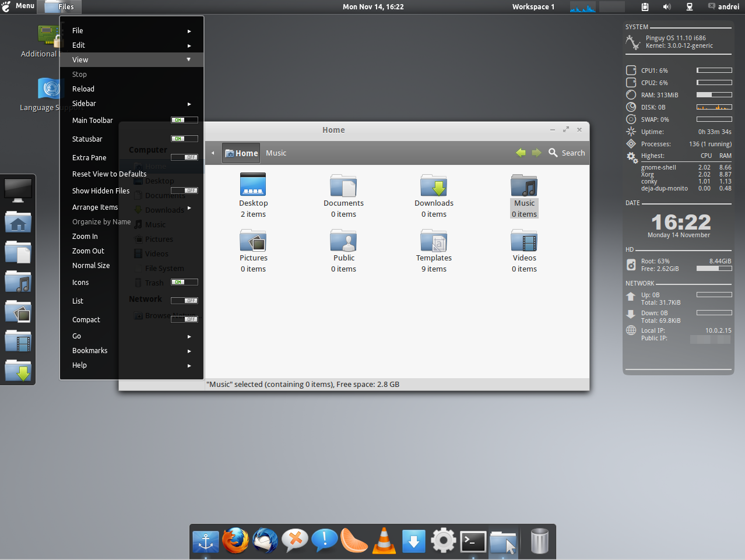Viewport: 745px width, 560px height.
Task: Enable the Extra Pane switch
Action: [x=184, y=157]
